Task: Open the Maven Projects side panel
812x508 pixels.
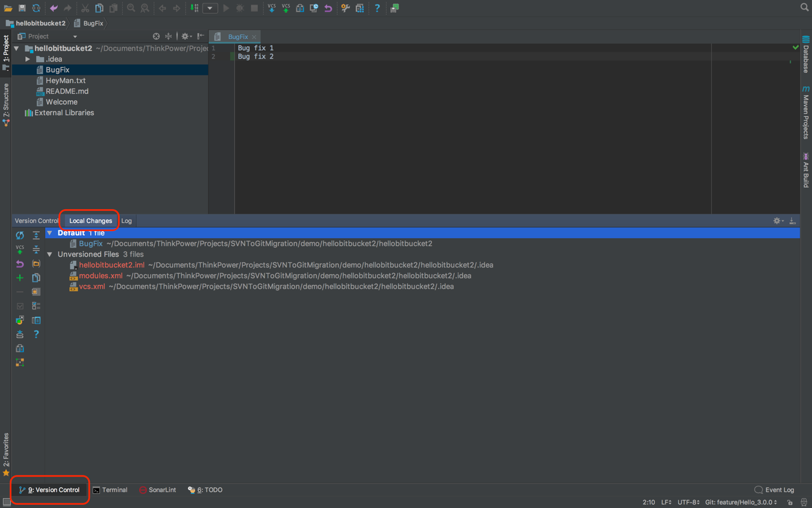Action: [x=806, y=113]
